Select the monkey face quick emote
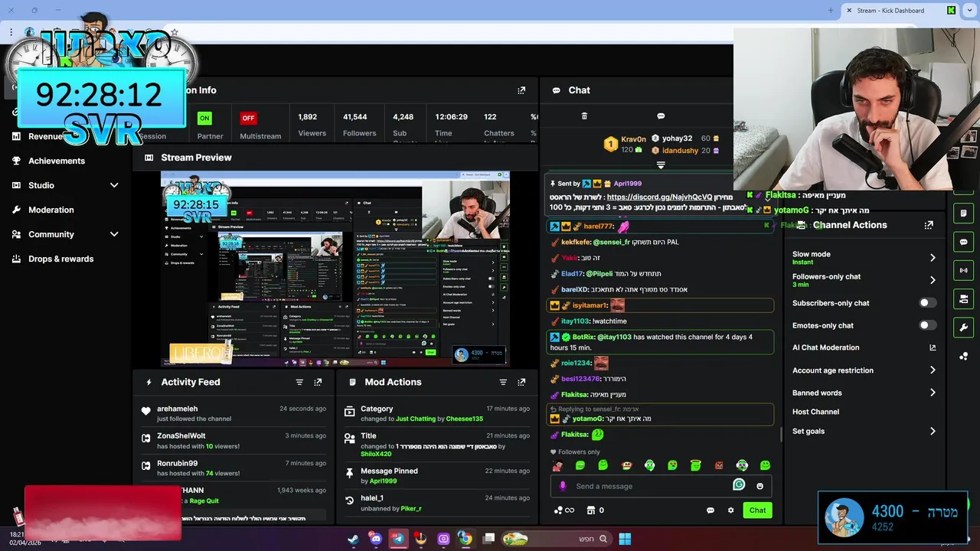This screenshot has width=980, height=551. pos(626,465)
